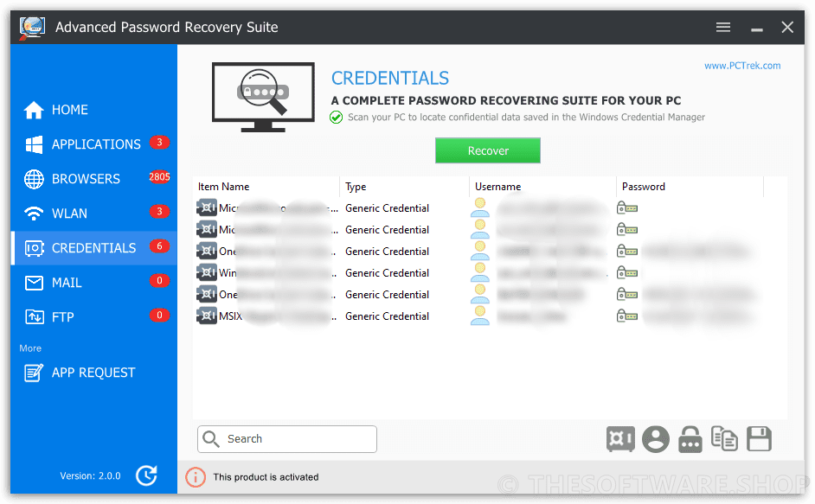
Task: Click the Applications count badge 3
Action: [x=159, y=143]
